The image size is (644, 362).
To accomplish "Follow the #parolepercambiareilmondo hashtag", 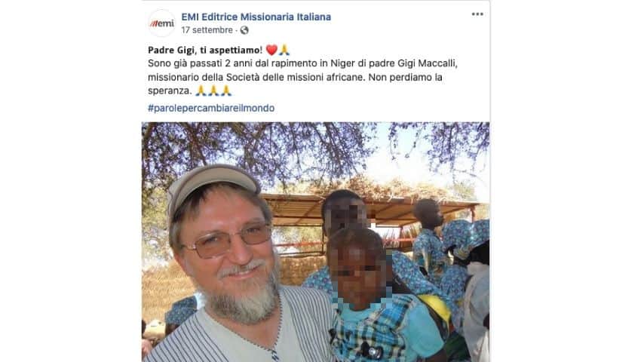I will (211, 108).
